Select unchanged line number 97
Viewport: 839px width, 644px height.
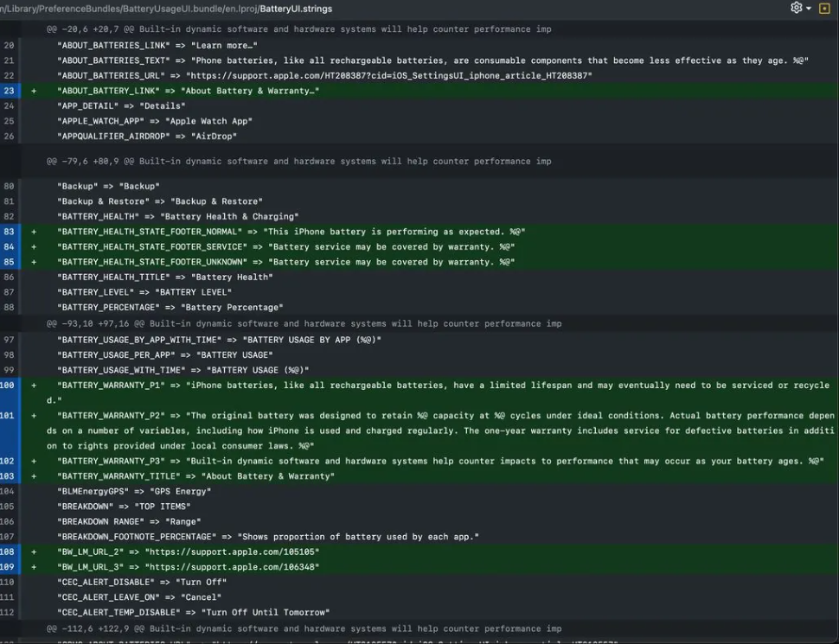(x=9, y=340)
